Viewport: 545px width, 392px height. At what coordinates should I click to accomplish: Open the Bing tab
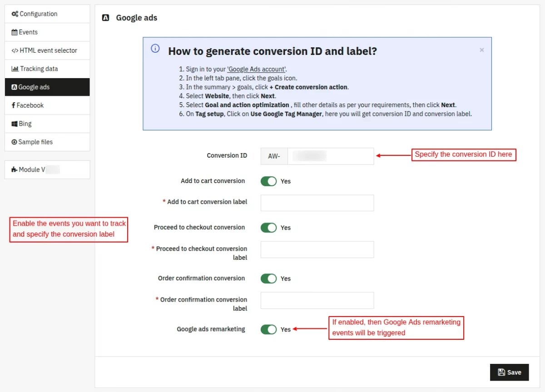coord(47,124)
